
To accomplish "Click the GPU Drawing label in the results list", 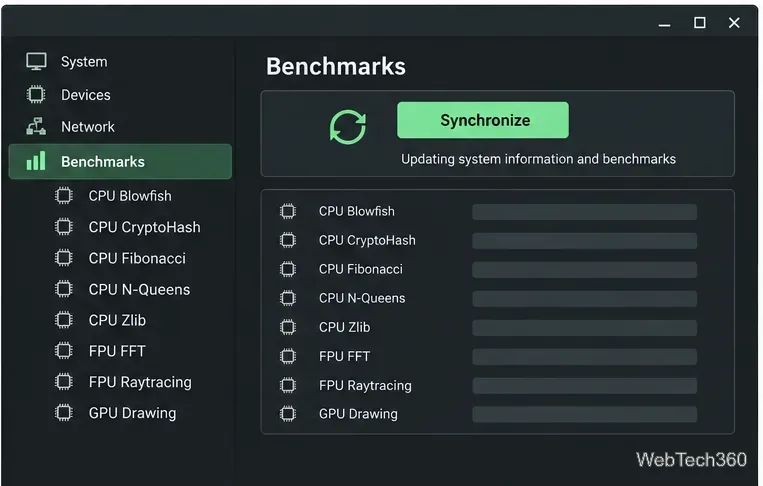I will pyautogui.click(x=358, y=414).
